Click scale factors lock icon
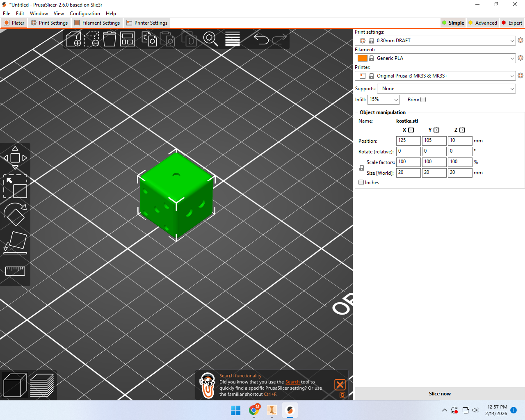 [x=361, y=168]
